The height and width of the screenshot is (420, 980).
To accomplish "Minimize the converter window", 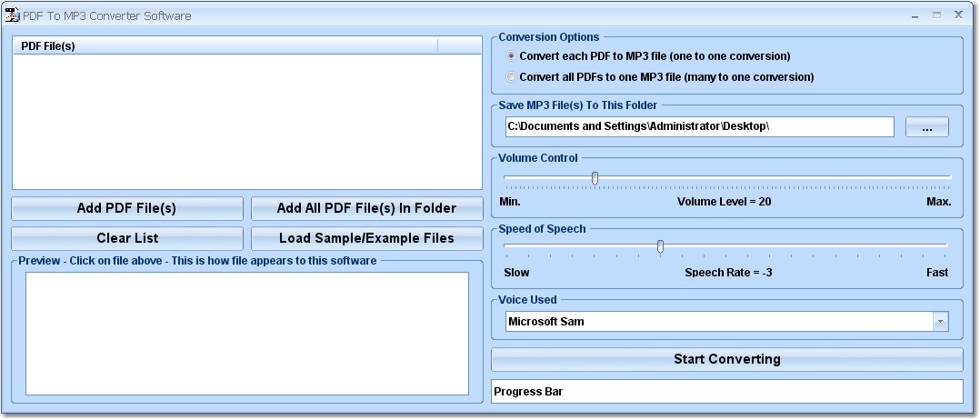I will click(915, 15).
